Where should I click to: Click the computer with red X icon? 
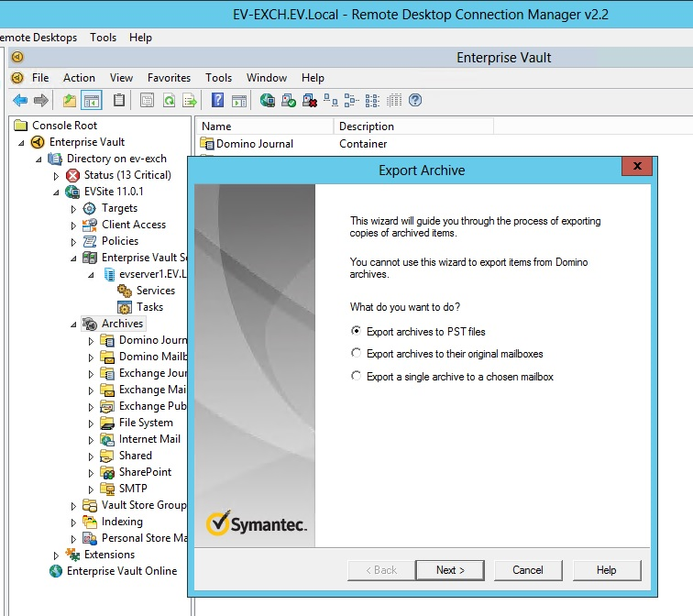coord(310,100)
